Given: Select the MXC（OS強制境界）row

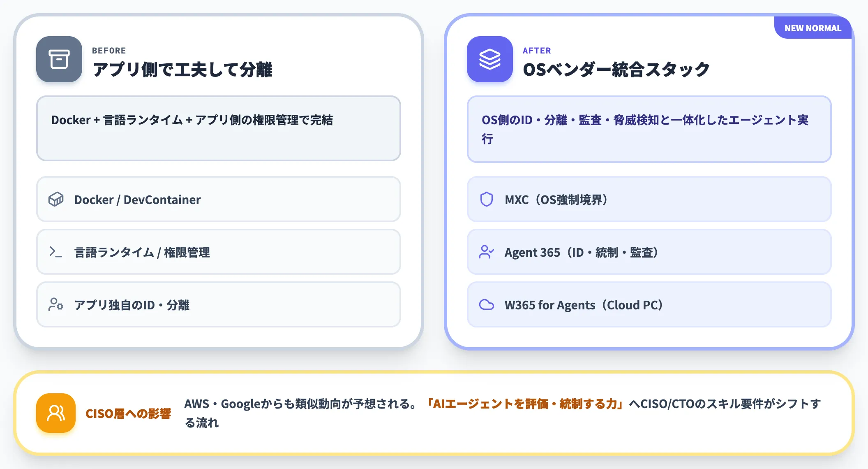Looking at the screenshot, I should tap(649, 200).
